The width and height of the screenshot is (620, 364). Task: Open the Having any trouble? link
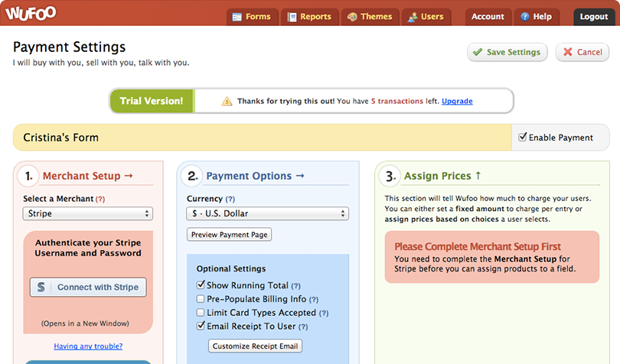pos(88,346)
